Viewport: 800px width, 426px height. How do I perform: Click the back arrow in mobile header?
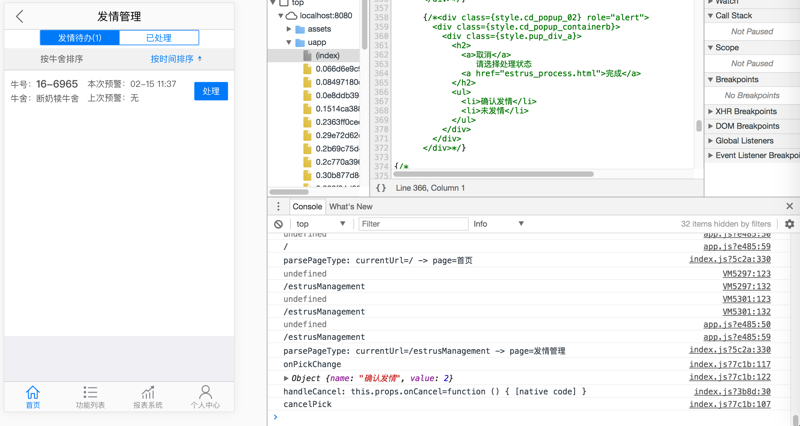[20, 16]
